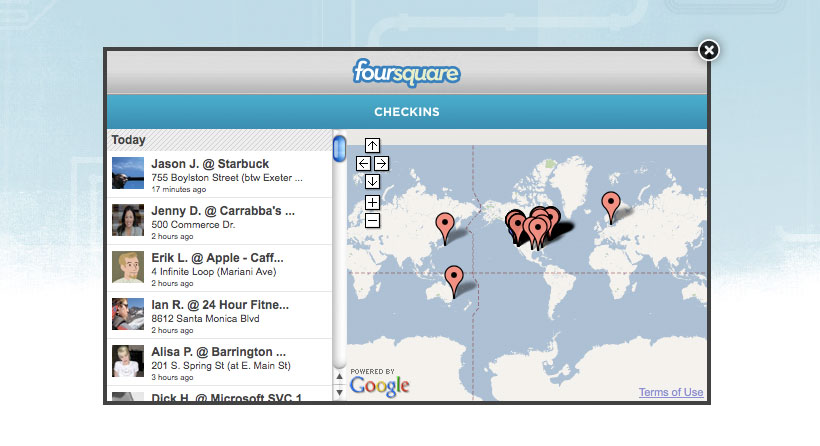Click the '3 hours ago' timestamp
820x446 pixels.
[x=173, y=378]
